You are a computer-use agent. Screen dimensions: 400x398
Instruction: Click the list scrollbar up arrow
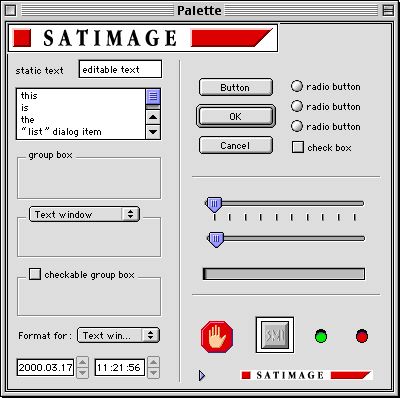(x=153, y=117)
